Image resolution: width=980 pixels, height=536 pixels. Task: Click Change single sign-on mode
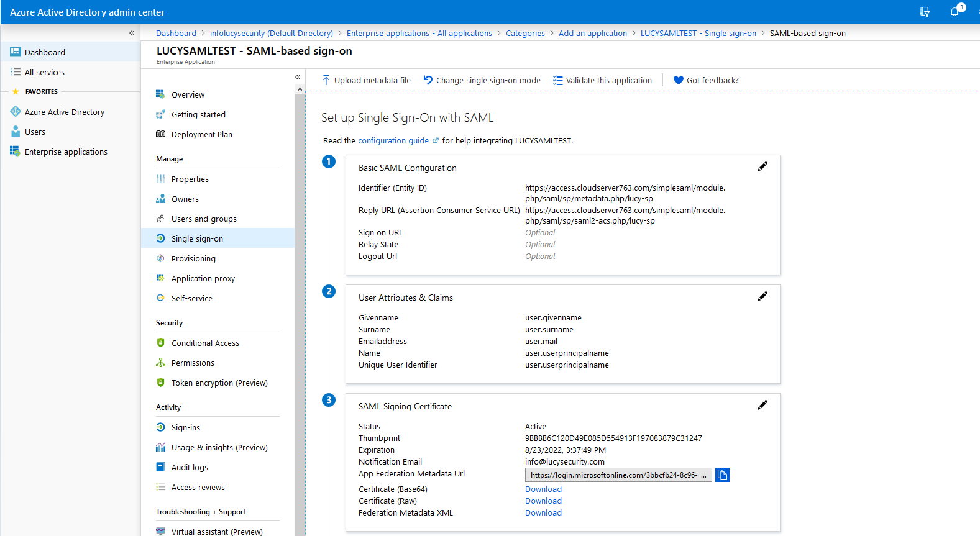click(x=482, y=80)
